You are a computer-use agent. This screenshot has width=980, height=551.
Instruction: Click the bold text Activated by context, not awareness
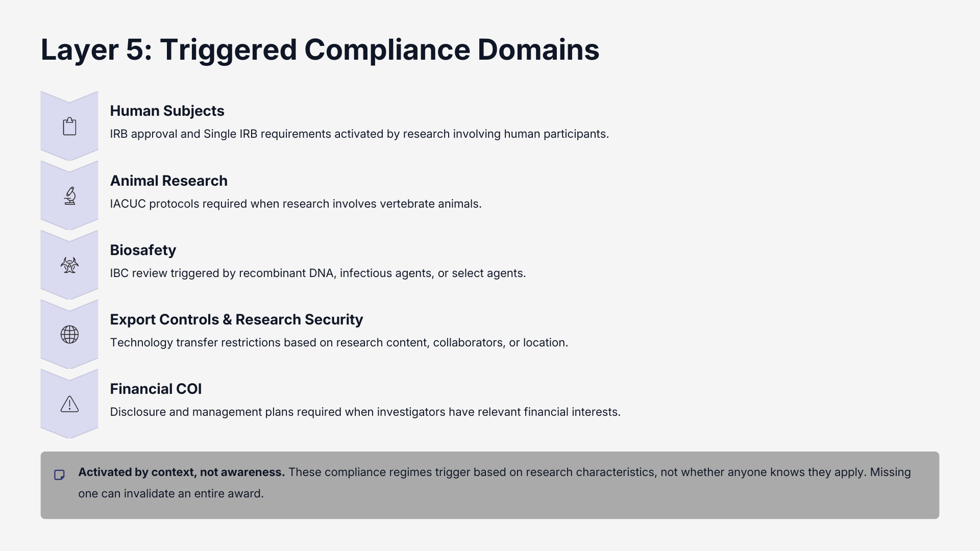181,472
